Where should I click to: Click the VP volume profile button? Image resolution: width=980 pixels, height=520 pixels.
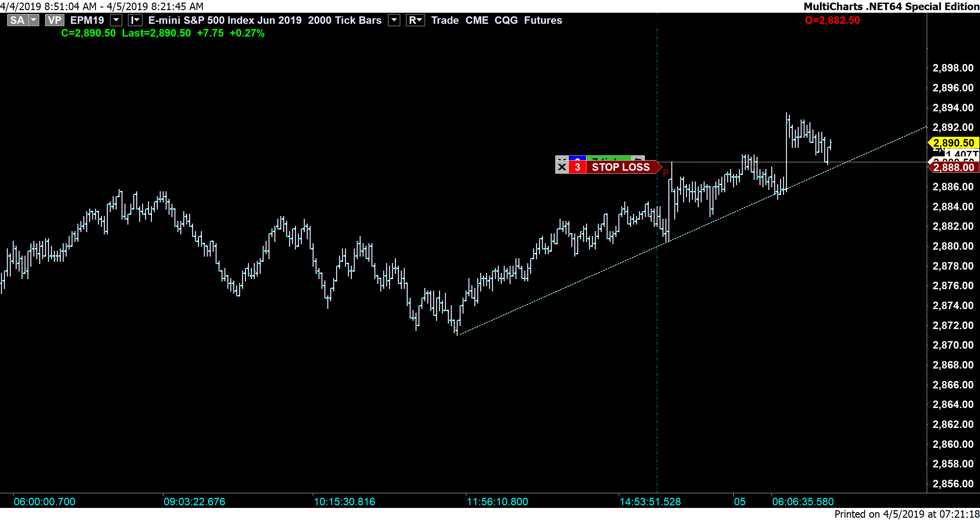(x=55, y=20)
